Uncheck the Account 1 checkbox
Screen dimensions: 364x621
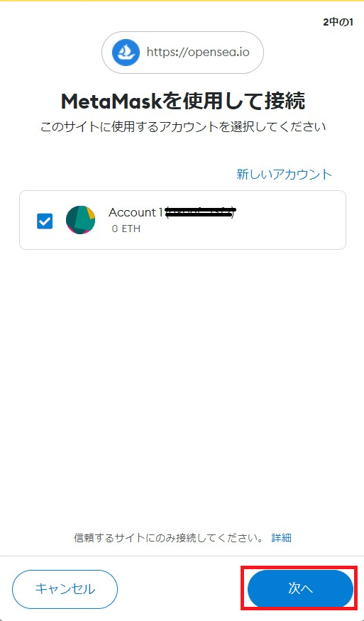point(45,221)
